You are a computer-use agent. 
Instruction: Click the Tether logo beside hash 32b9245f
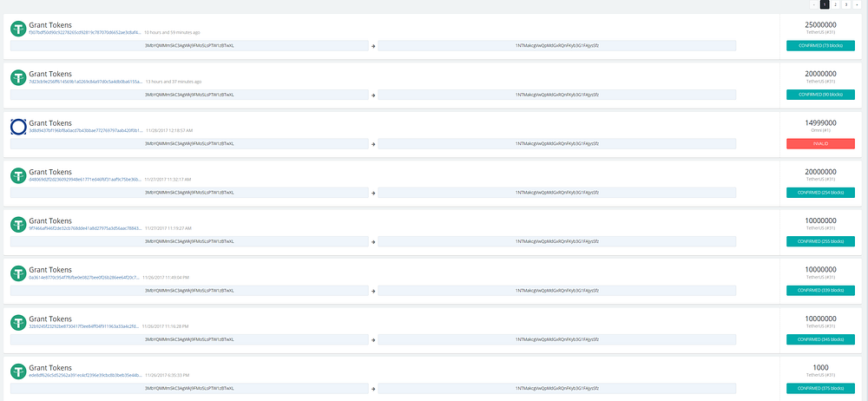[x=19, y=322]
